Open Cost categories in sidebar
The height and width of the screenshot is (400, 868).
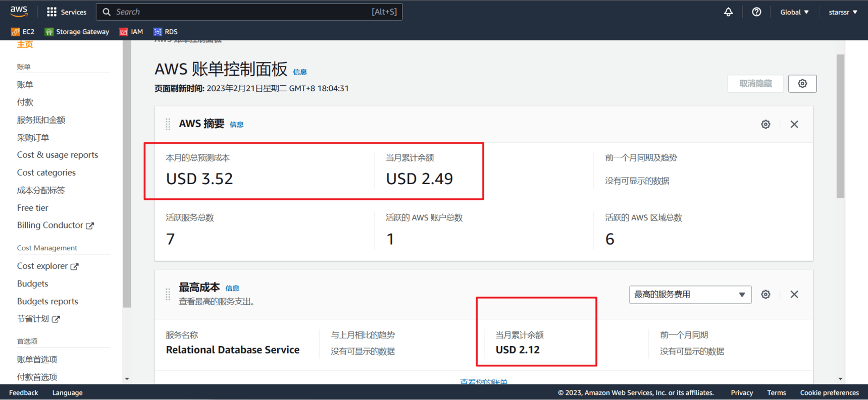[46, 173]
